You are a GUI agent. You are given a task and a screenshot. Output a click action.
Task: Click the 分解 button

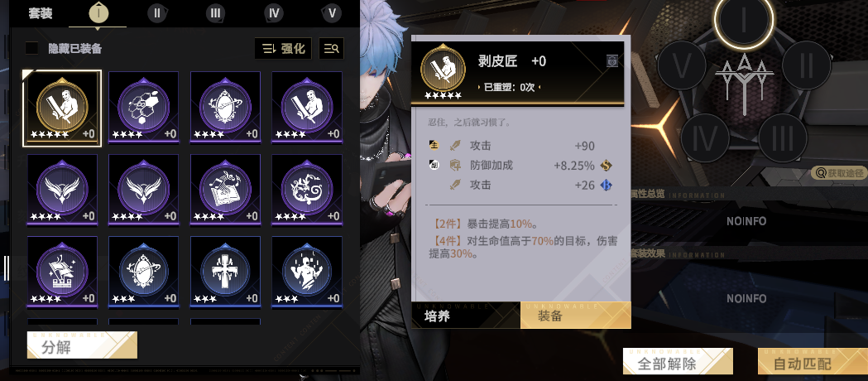[x=82, y=345]
